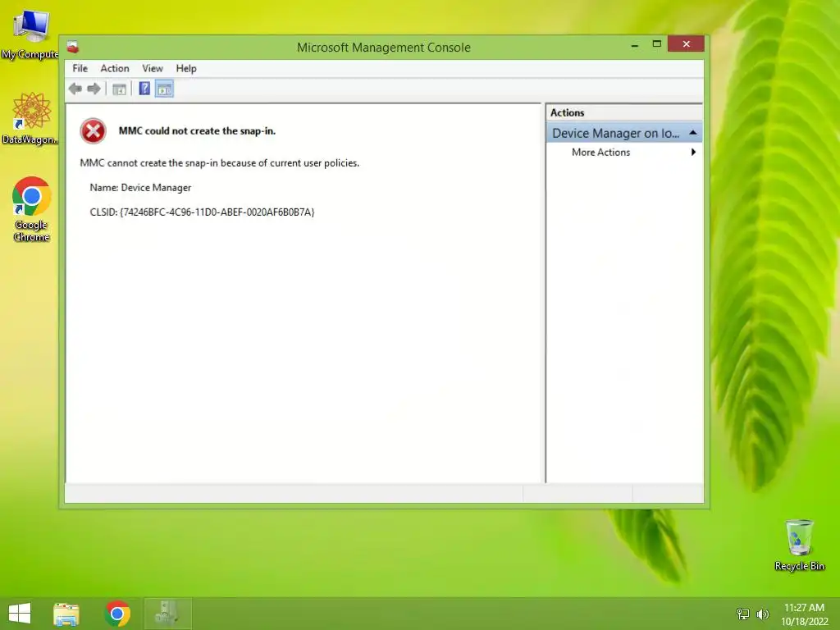Select the DataWagon desktop shortcut
Viewport: 840px width, 630px height.
click(x=30, y=118)
